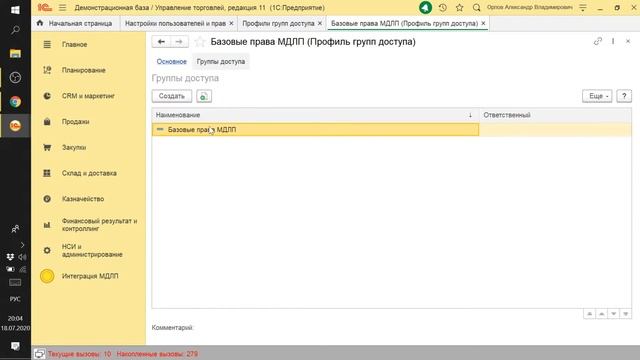The width and height of the screenshot is (640, 360).
Task: Open the 1C main hamburger menu
Action: 62,7
